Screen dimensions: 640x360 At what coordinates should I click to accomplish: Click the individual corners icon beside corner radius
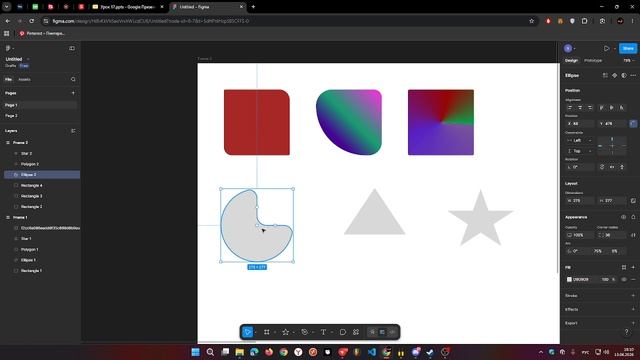pos(633,235)
